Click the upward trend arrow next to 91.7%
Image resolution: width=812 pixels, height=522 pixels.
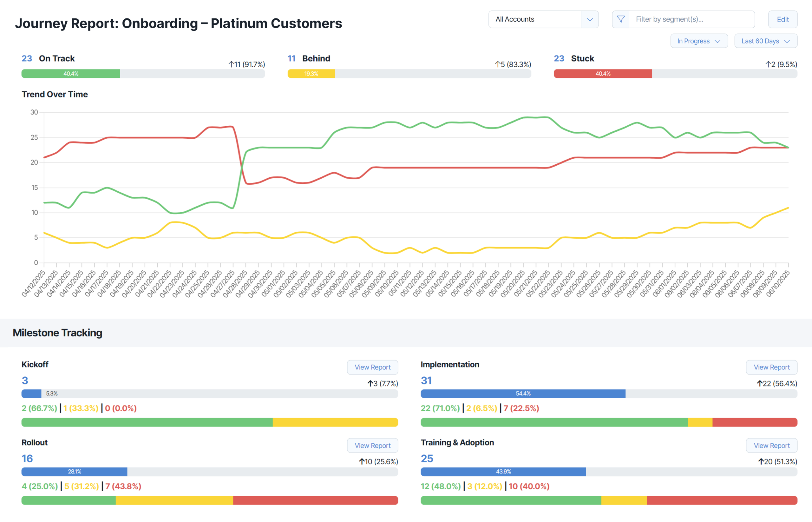[x=231, y=64]
